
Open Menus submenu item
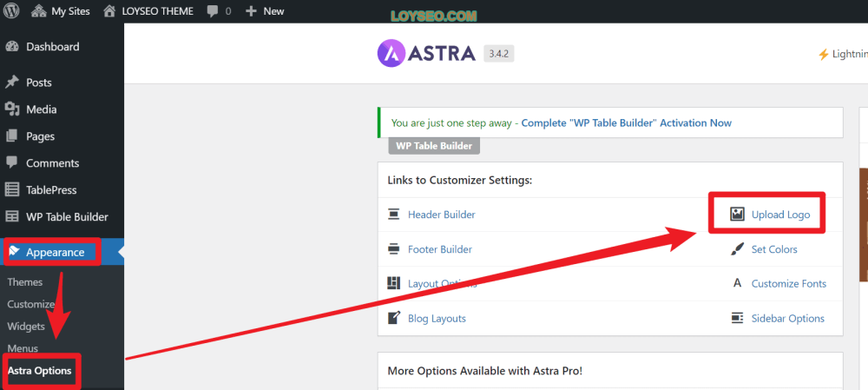(x=23, y=348)
